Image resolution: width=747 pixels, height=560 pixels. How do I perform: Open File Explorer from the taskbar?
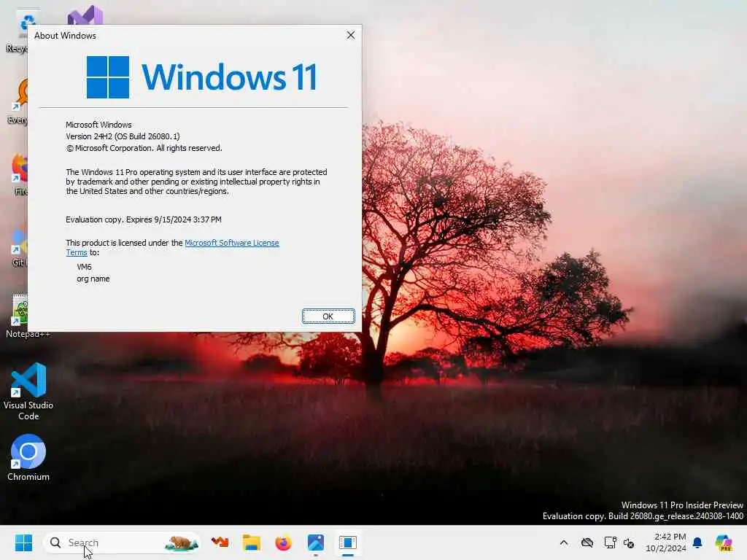251,542
